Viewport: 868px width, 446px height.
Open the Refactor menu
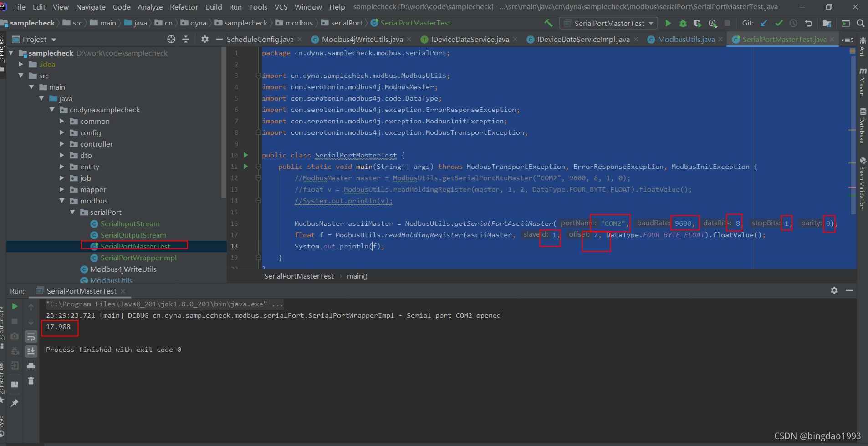pos(184,7)
